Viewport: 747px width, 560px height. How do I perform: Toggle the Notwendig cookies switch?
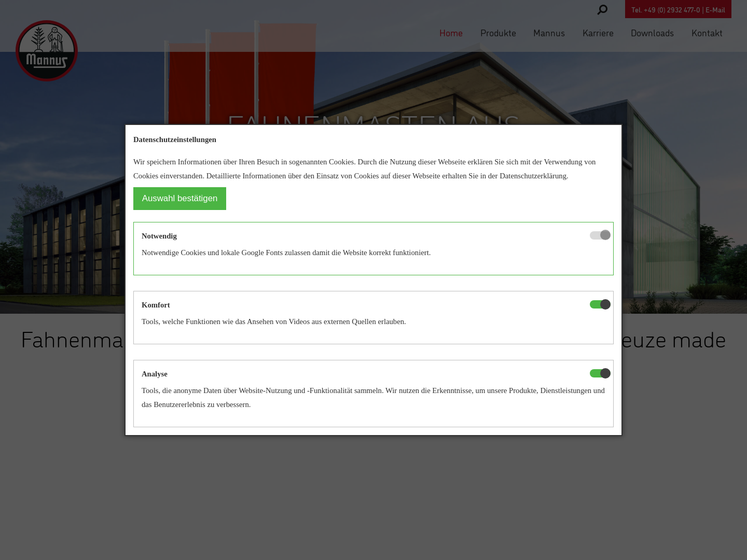pyautogui.click(x=600, y=235)
